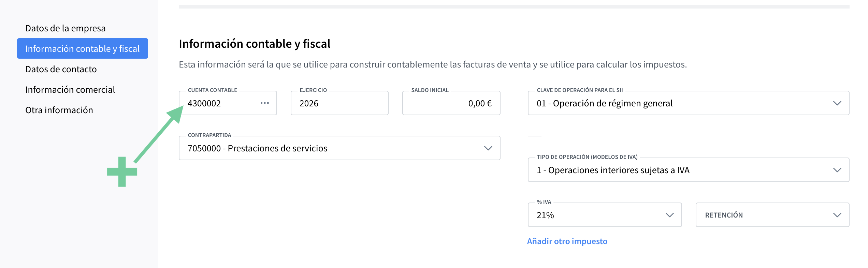Select Información contable y fiscal in sidebar
The height and width of the screenshot is (268, 868).
click(83, 48)
